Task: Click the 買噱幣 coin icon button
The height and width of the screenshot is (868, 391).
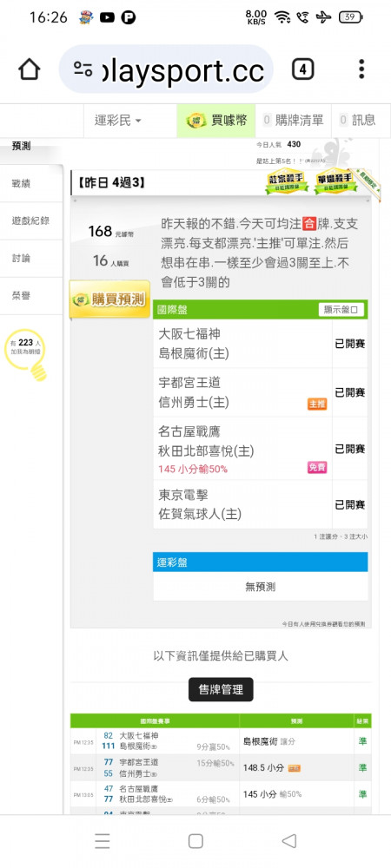Action: [x=216, y=120]
